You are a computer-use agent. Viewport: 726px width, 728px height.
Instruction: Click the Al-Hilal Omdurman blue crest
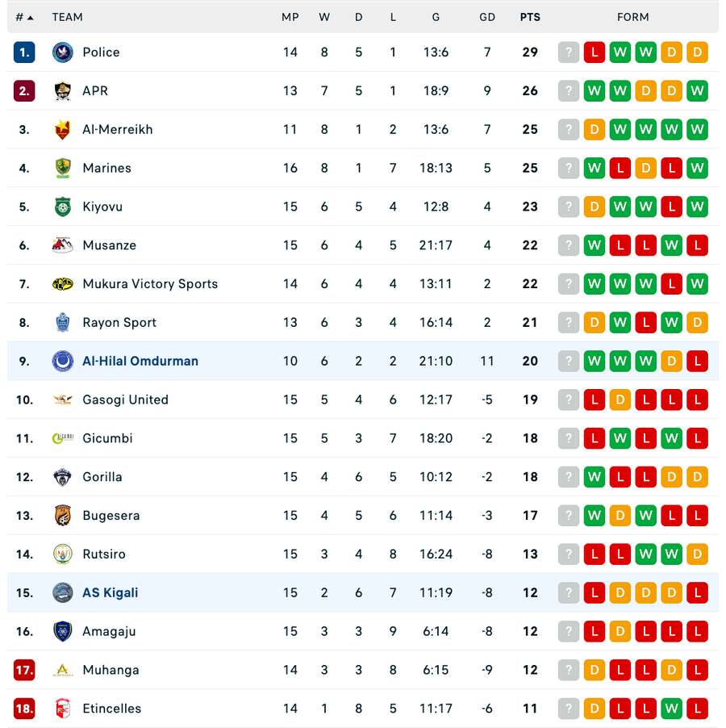coord(62,361)
